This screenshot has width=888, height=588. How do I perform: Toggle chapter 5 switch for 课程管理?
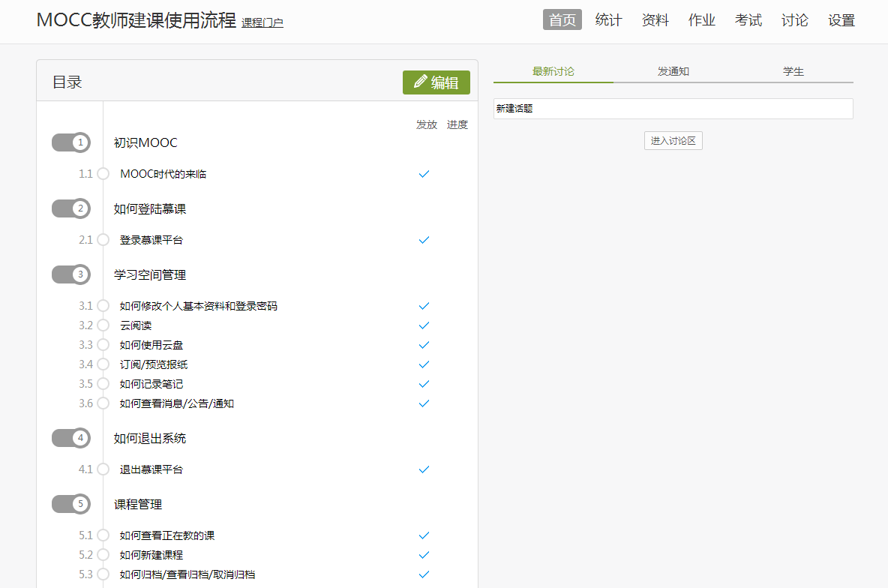click(x=70, y=504)
